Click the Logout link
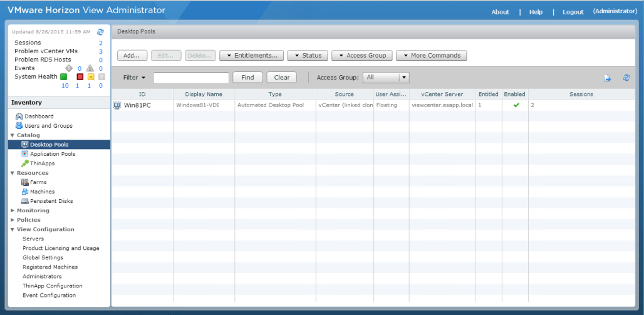This screenshot has height=315, width=644. click(573, 12)
